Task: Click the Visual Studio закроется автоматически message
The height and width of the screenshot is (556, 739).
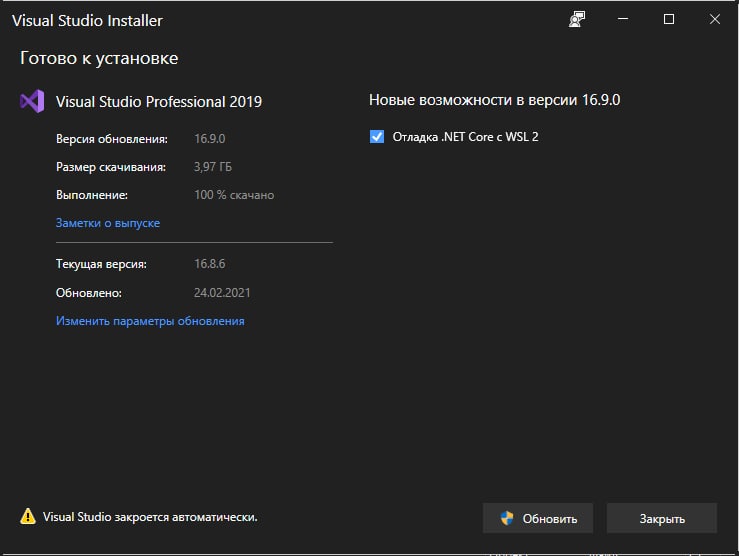Action: tap(150, 517)
